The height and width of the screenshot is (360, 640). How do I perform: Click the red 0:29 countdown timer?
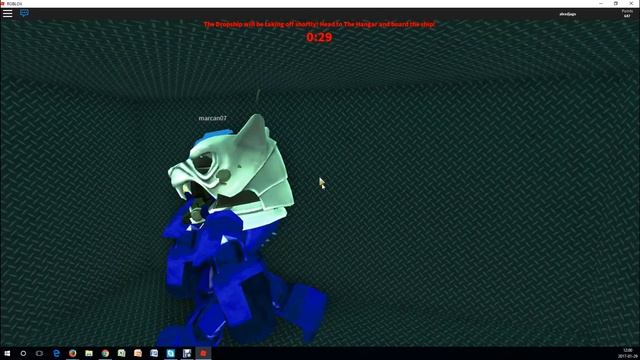pos(319,37)
